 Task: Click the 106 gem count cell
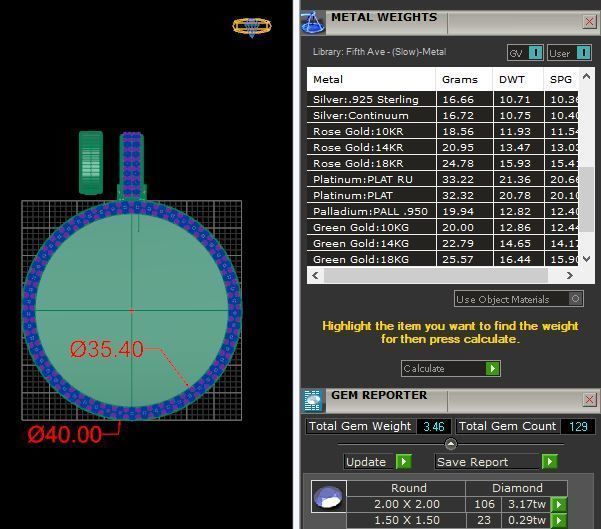tap(484, 504)
